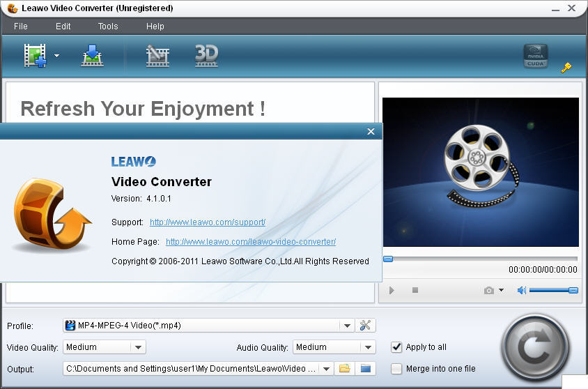Image resolution: width=588 pixels, height=389 pixels.
Task: Browse output folder with yellow folder icon
Action: (x=344, y=369)
